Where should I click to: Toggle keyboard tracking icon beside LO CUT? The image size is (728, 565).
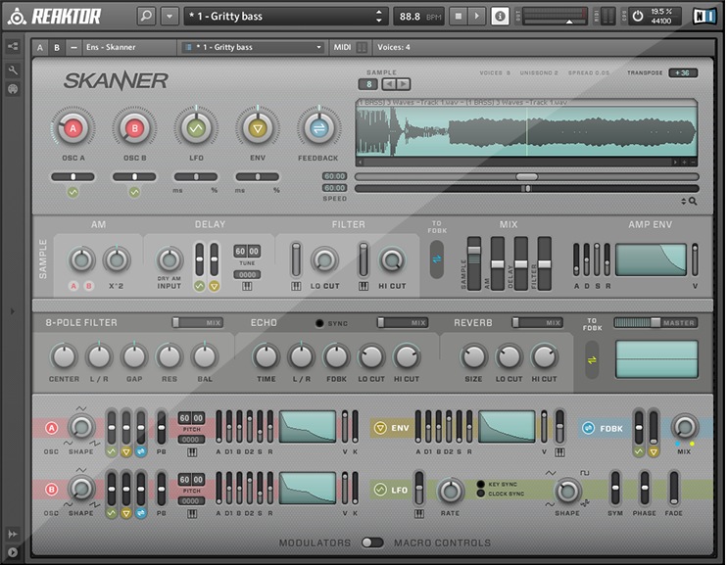(x=296, y=286)
